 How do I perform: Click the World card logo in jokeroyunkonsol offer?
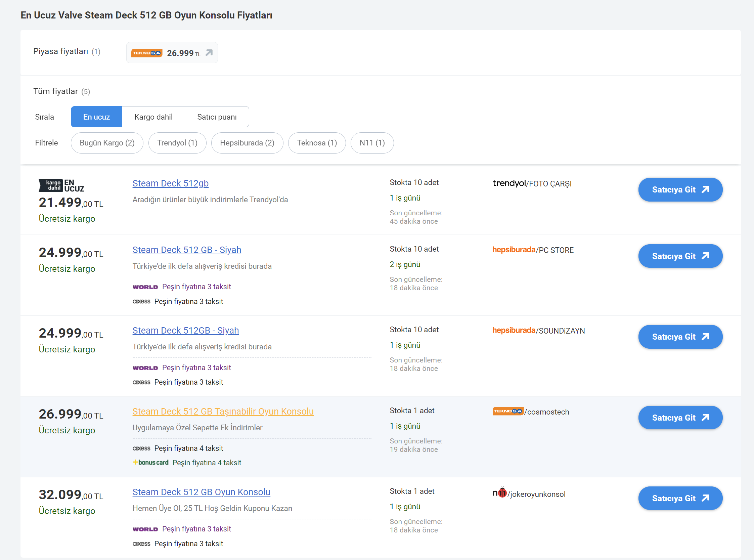(145, 529)
